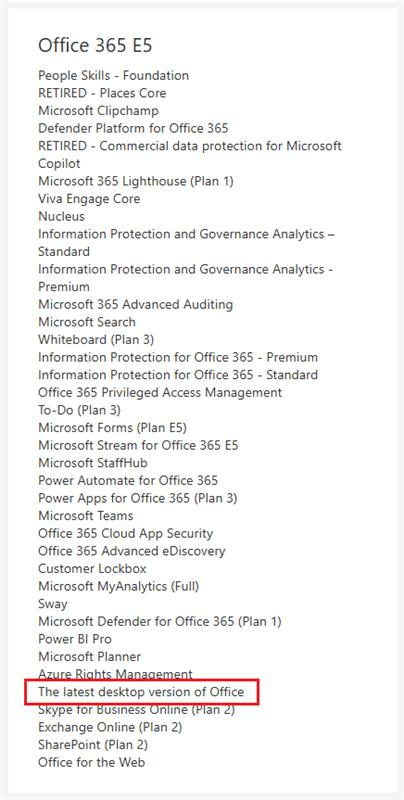Click Microsoft Teams in the list
This screenshot has height=800, width=404.
[86, 516]
